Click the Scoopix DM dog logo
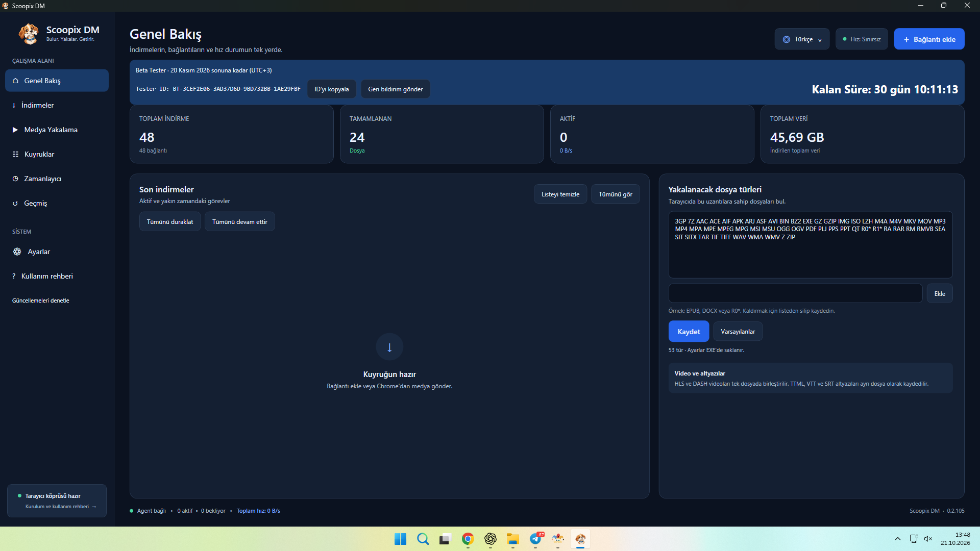The height and width of the screenshot is (551, 980). (x=29, y=34)
